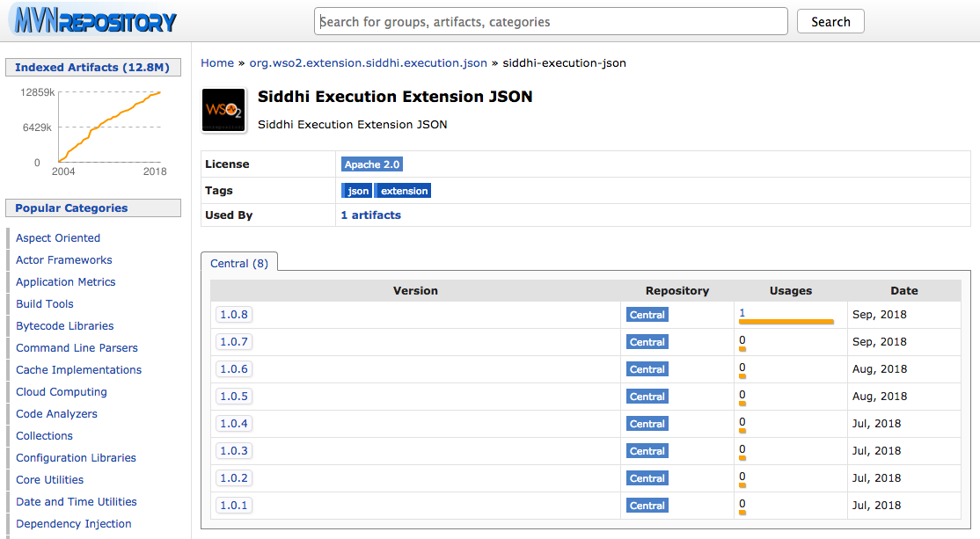Open Core Utilities category
Image resolution: width=980 pixels, height=539 pixels.
tap(50, 480)
